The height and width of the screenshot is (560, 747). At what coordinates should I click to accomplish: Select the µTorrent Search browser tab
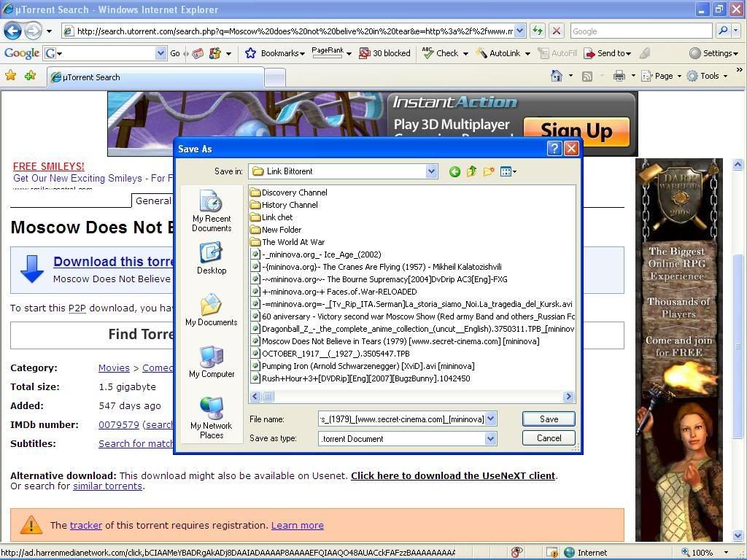point(153,77)
